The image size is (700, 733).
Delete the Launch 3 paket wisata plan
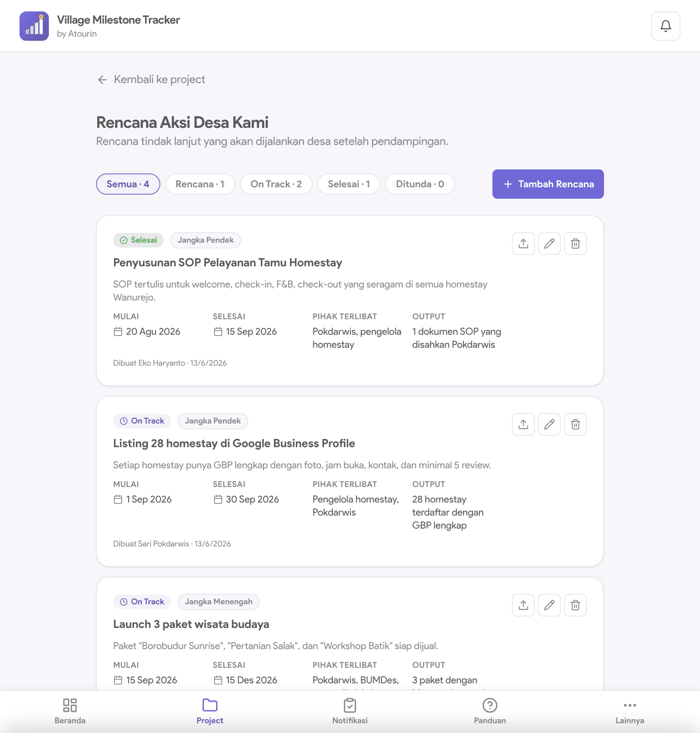575,605
